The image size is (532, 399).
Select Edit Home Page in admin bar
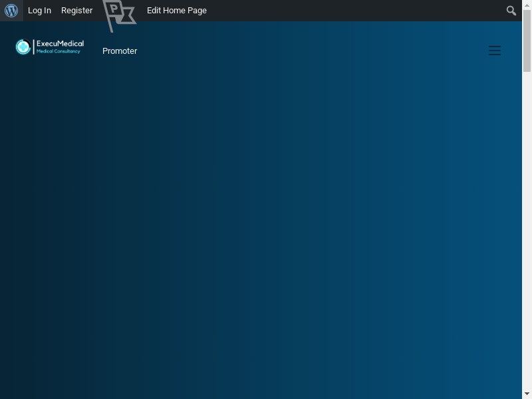176,11
